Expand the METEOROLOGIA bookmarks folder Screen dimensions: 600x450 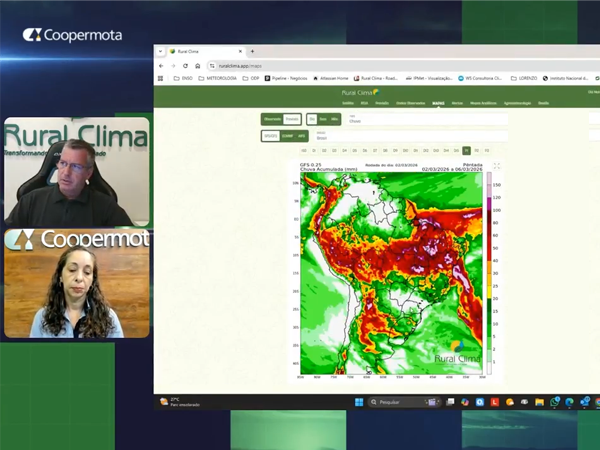(x=218, y=78)
